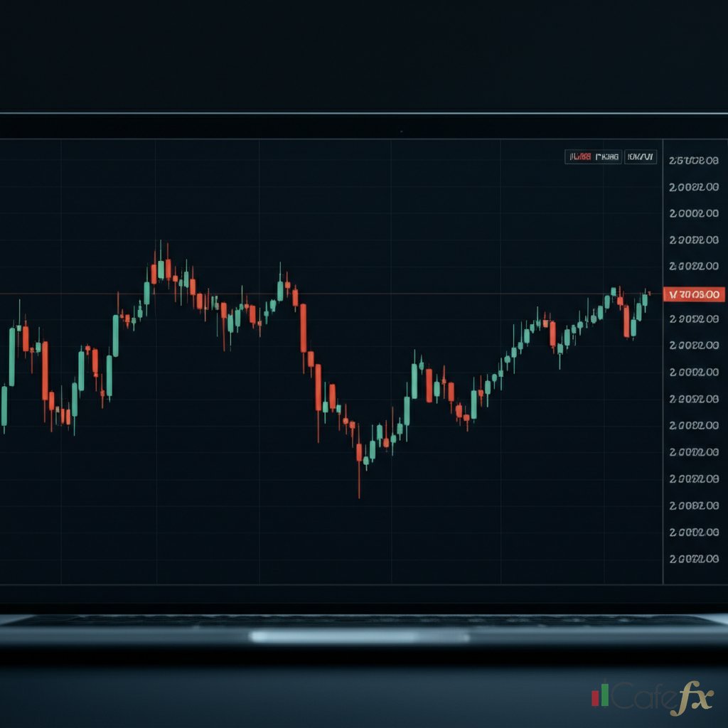Enable the highlighted price marker on the scale
This screenshot has height=728, width=728.
click(695, 292)
